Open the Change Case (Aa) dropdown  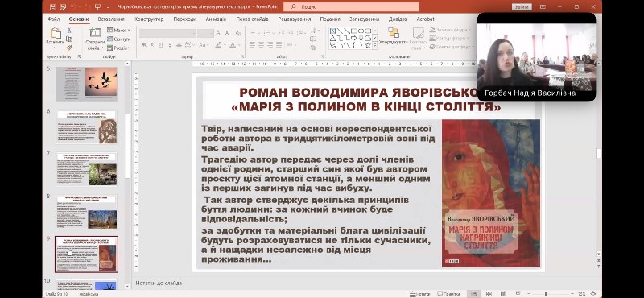(204, 44)
